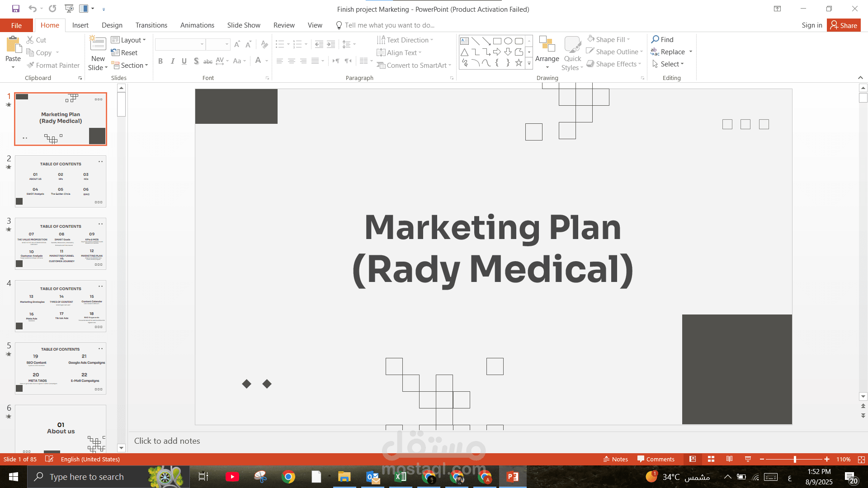Select the Rectangle shape in gallery
868x488 pixels.
497,41
